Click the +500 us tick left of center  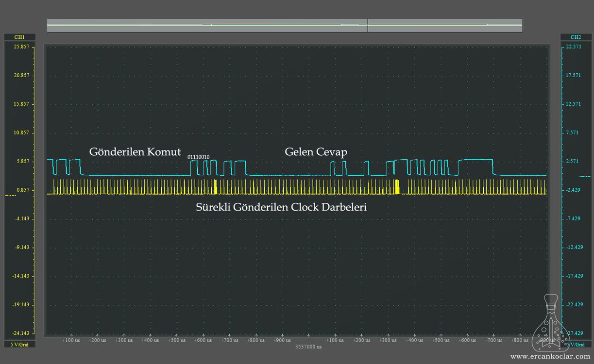tap(177, 340)
